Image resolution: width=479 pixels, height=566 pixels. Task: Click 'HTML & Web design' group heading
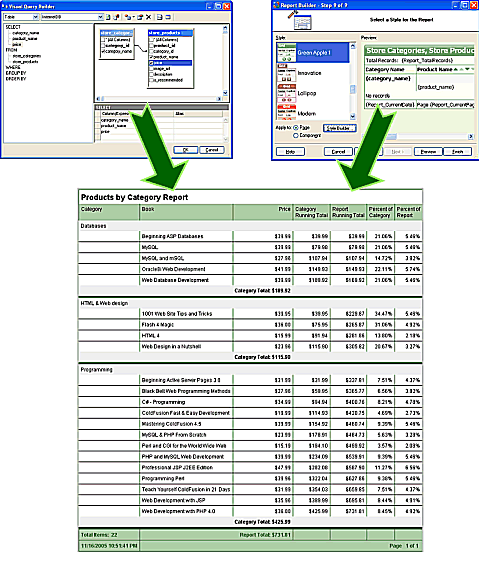(x=104, y=303)
